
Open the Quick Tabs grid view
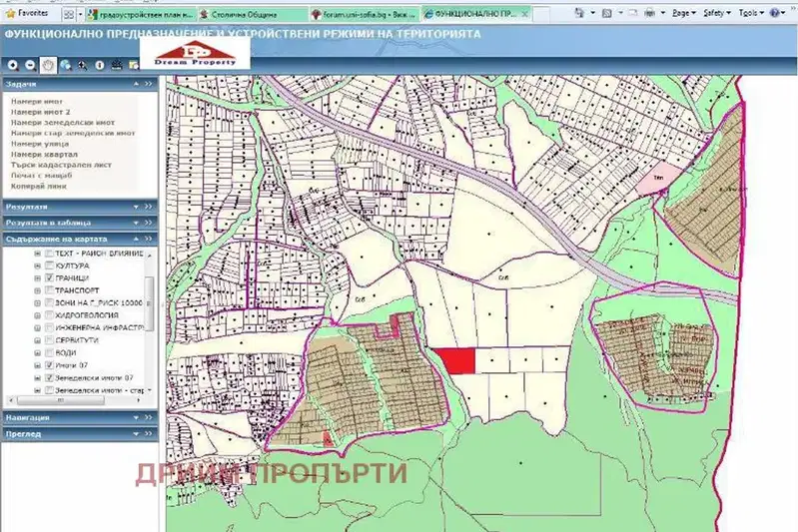69,15
